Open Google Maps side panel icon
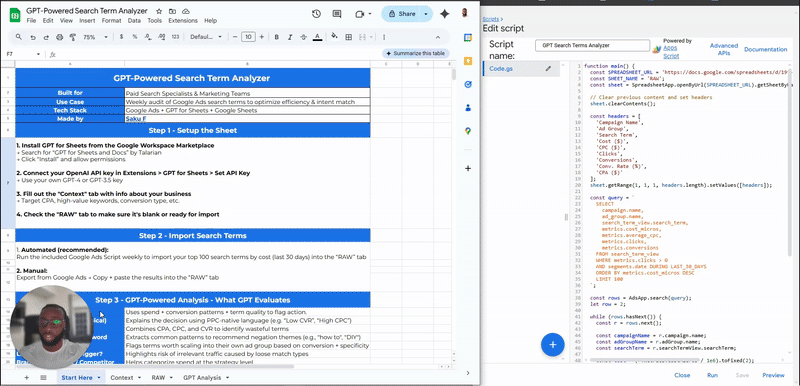800x386 pixels. [468, 131]
